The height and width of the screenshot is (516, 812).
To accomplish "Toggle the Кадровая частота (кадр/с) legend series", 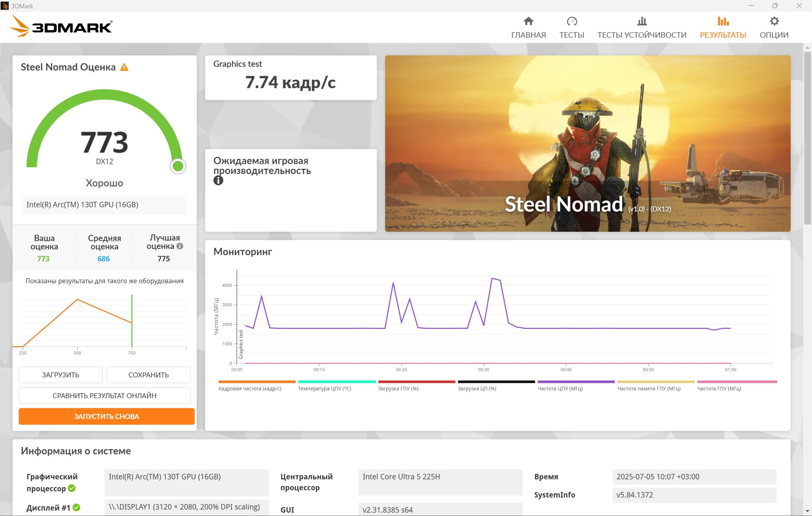I will 257,385.
